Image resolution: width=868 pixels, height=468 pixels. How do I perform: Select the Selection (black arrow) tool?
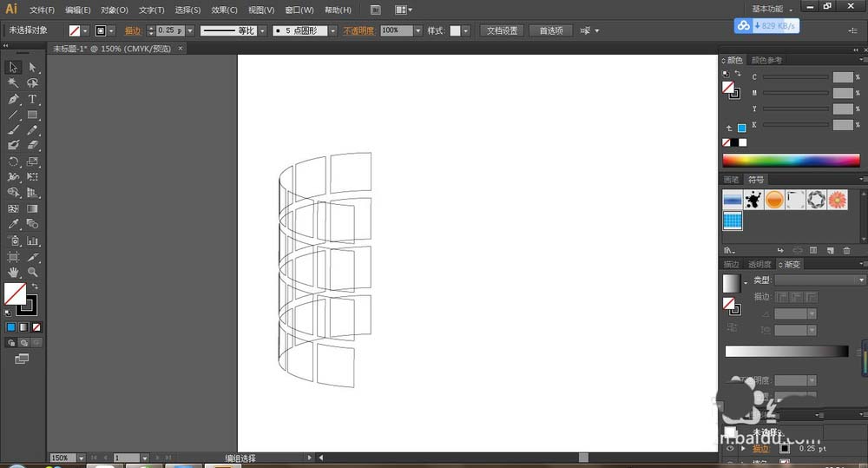pos(13,67)
